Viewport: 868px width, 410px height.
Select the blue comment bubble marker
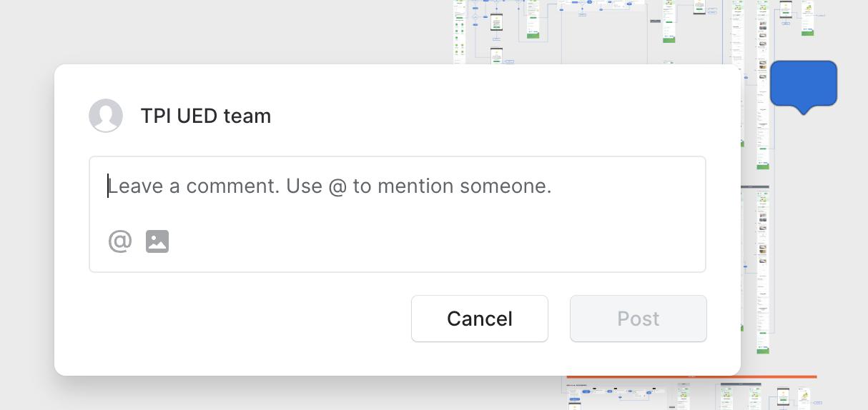[804, 87]
